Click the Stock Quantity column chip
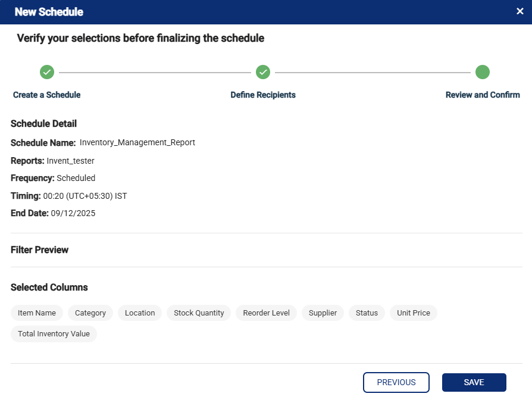The image size is (532, 406). click(199, 313)
